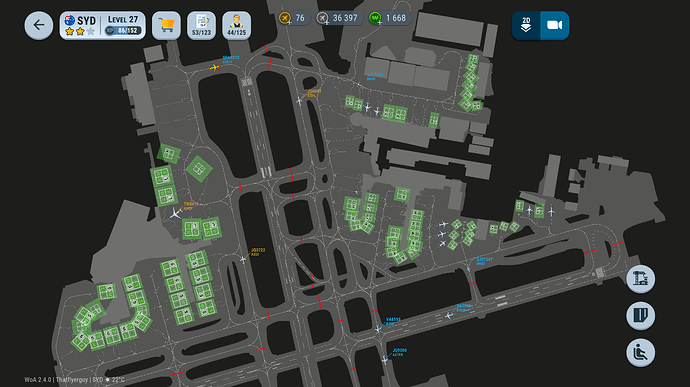Open the control tower menu button
The width and height of the screenshot is (690, 387).
(641, 279)
